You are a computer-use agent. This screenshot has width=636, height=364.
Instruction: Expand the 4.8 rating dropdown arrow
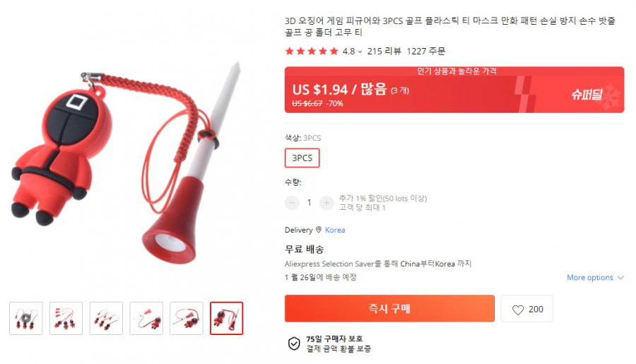360,52
